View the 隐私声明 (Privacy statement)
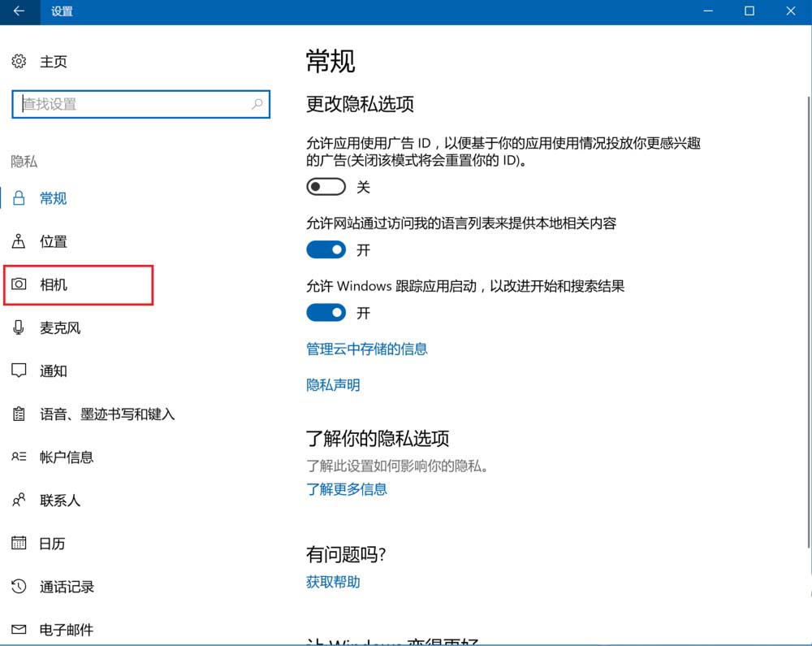 click(332, 384)
